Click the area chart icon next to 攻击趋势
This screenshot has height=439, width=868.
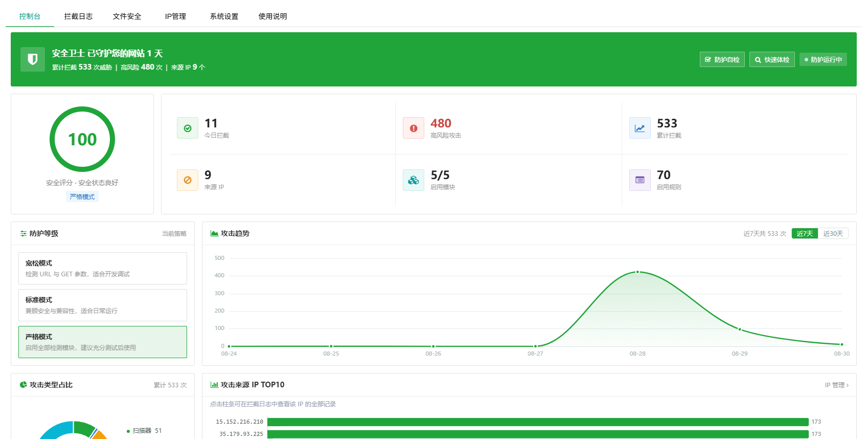pyautogui.click(x=215, y=233)
